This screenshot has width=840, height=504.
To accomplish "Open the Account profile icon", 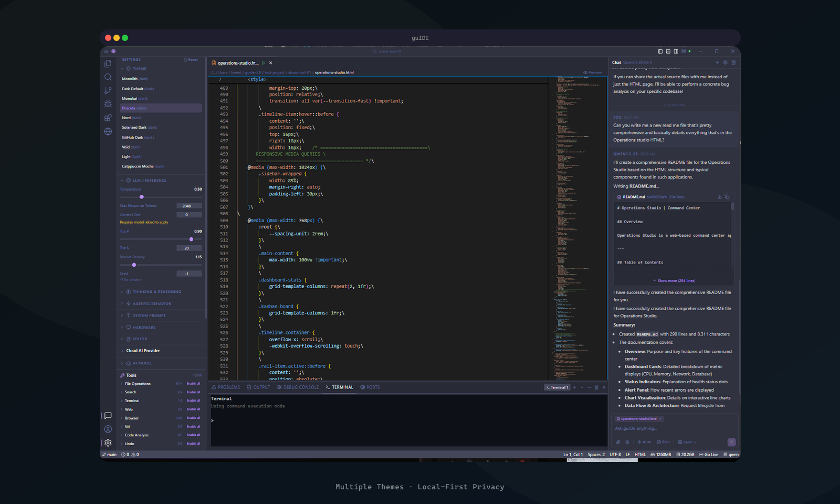I will point(108,429).
